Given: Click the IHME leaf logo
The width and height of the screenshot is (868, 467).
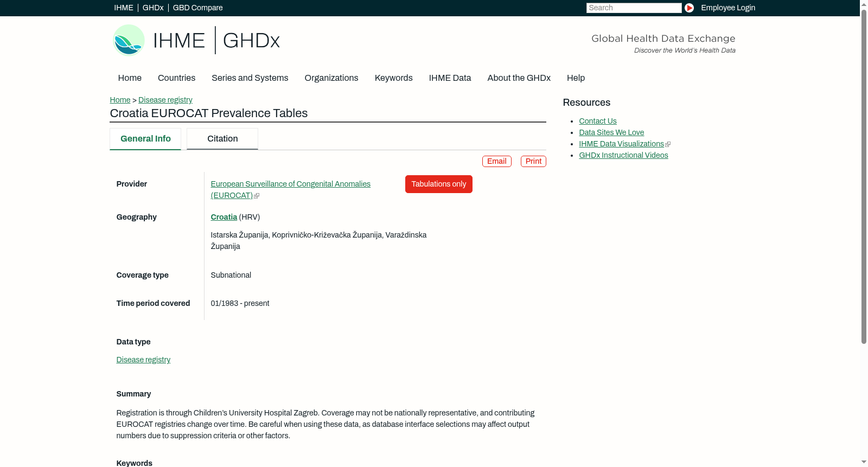Looking at the screenshot, I should tap(129, 40).
